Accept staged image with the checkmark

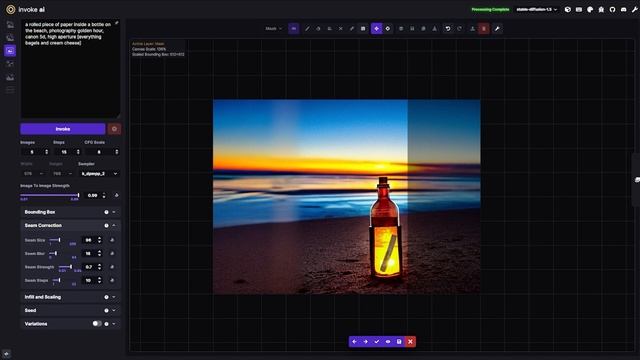coord(377,342)
